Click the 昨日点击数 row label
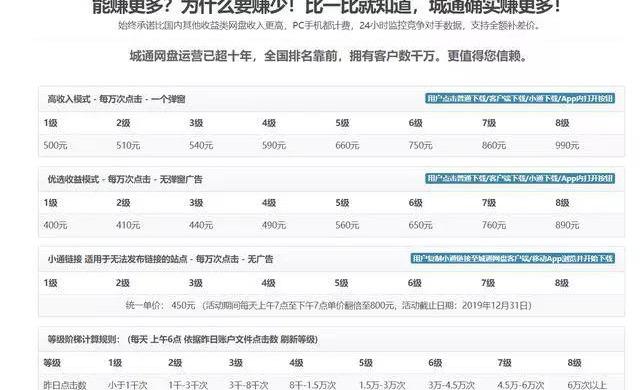 65,385
